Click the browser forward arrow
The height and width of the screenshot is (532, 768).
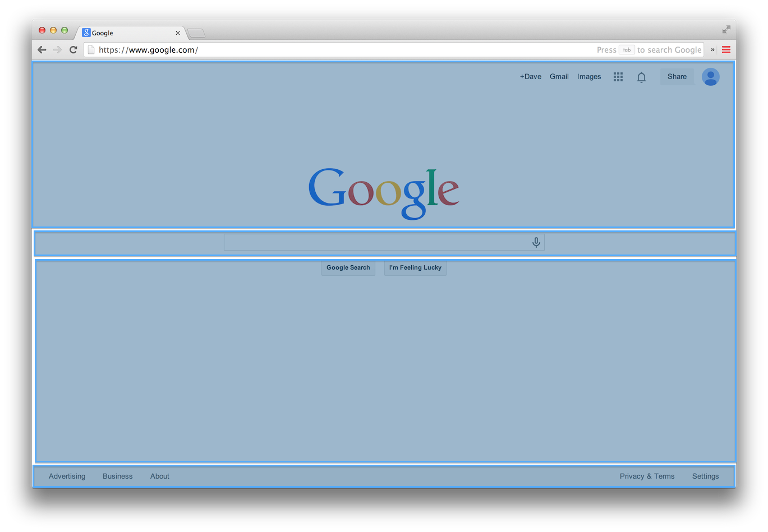[x=57, y=49]
